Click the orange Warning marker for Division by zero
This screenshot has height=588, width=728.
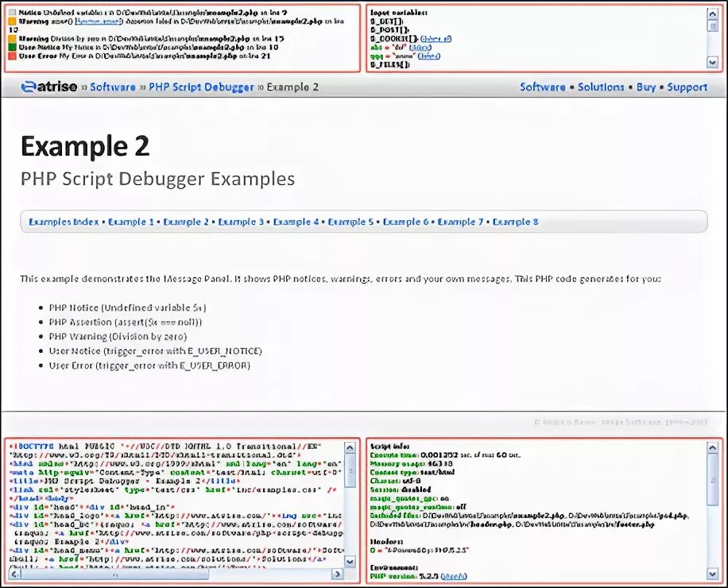click(13, 38)
